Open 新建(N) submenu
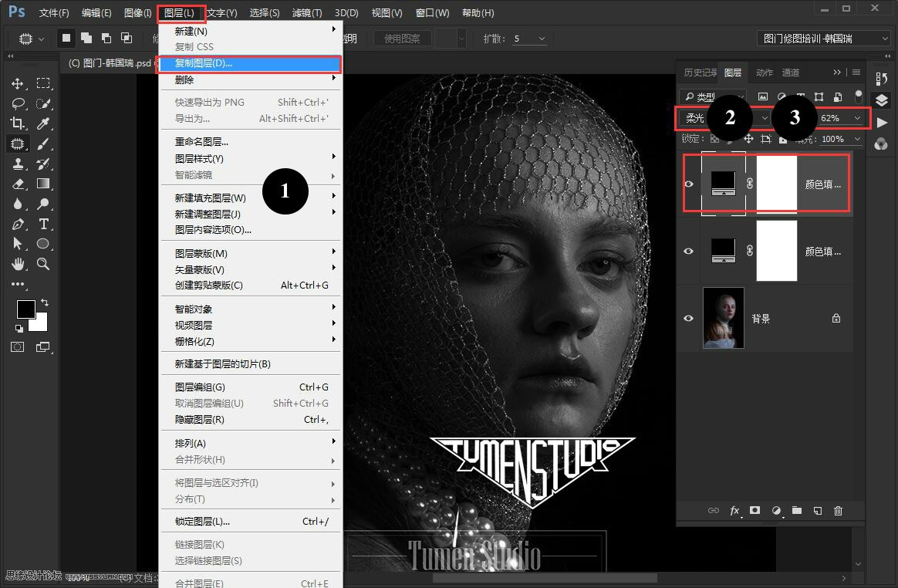This screenshot has width=898, height=588. [250, 31]
